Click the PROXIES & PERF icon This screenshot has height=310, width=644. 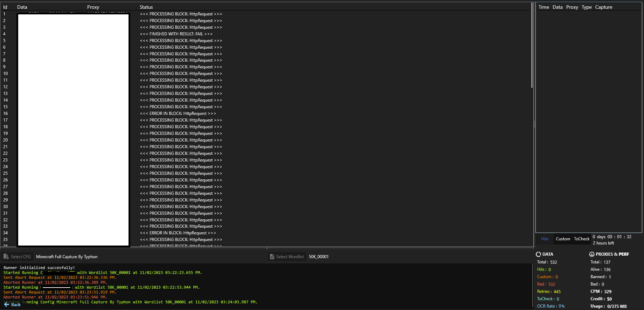tap(592, 254)
